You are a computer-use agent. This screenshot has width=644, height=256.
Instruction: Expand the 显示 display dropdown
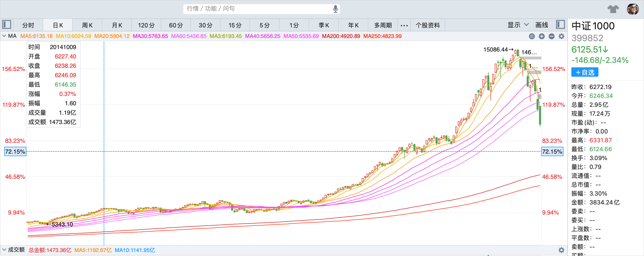[x=518, y=25]
